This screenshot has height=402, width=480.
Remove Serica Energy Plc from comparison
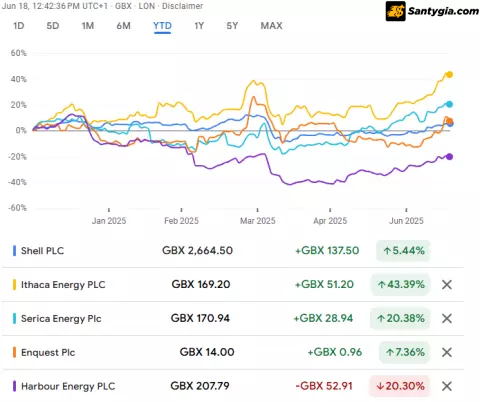(x=447, y=318)
